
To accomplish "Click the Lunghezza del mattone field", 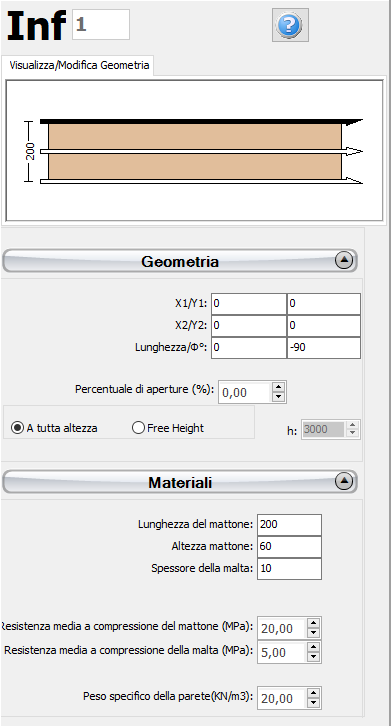I will point(289,525).
